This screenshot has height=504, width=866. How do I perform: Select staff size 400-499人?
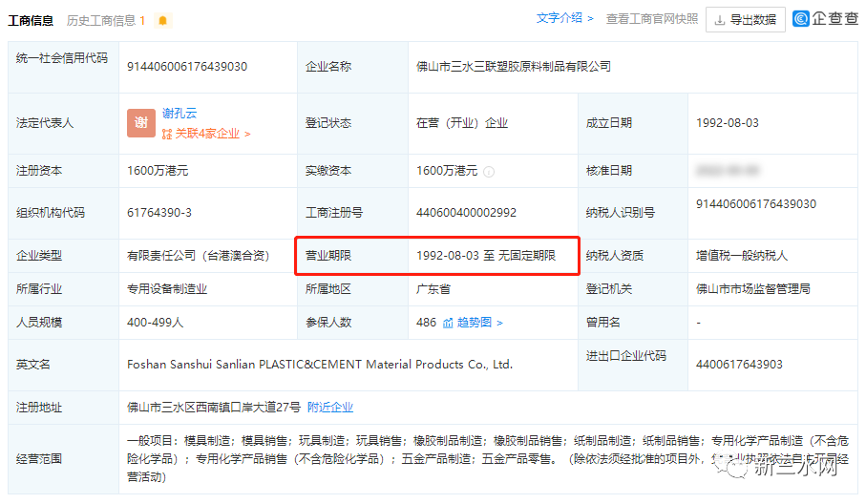(156, 323)
